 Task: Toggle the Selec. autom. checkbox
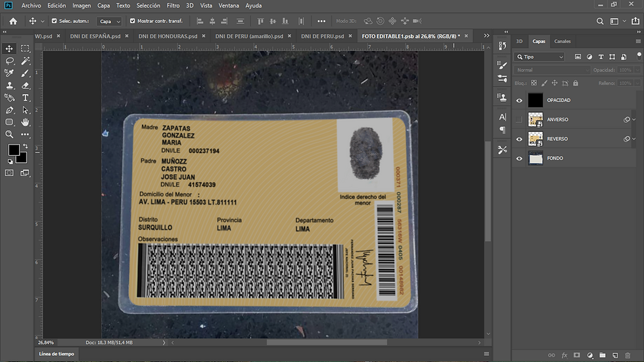click(x=54, y=20)
